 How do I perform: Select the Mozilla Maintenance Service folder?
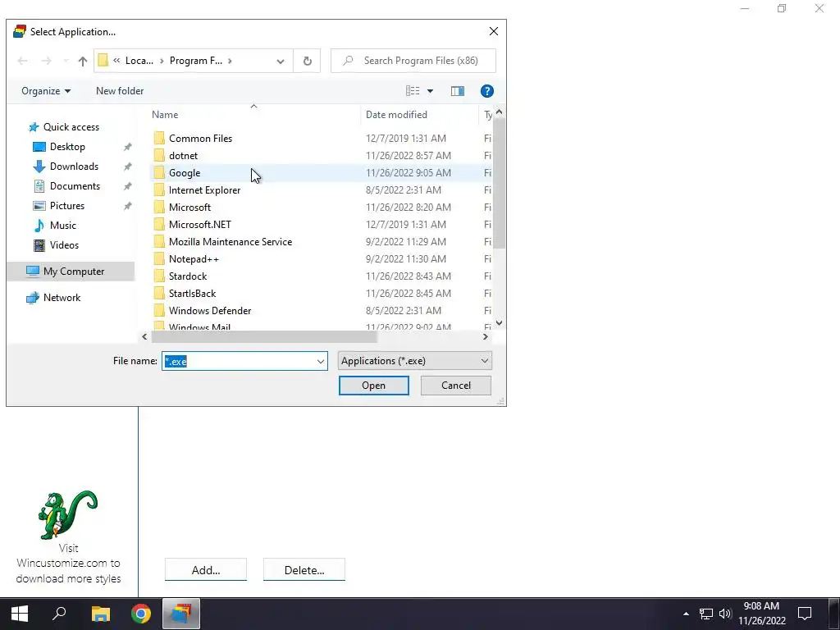point(231,242)
